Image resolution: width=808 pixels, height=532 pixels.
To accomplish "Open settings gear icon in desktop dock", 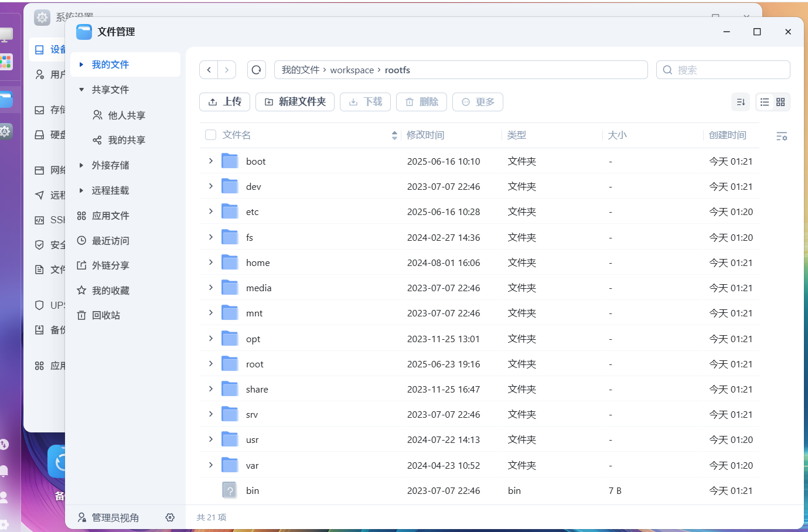I will coord(5,131).
